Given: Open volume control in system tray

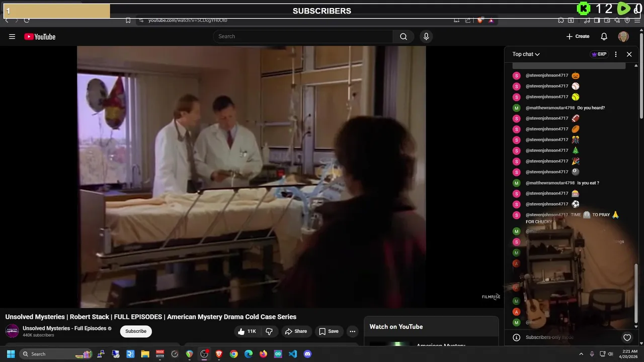Looking at the screenshot, I should pyautogui.click(x=610, y=354).
